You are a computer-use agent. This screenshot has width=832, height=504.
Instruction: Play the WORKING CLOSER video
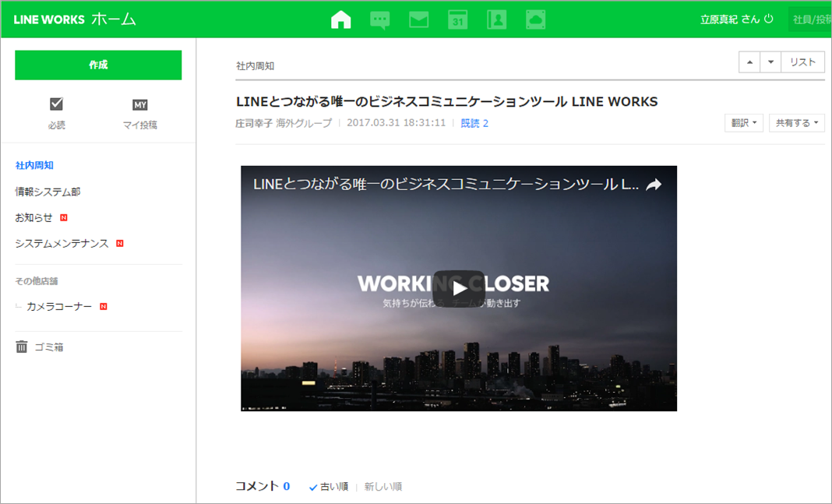(459, 288)
